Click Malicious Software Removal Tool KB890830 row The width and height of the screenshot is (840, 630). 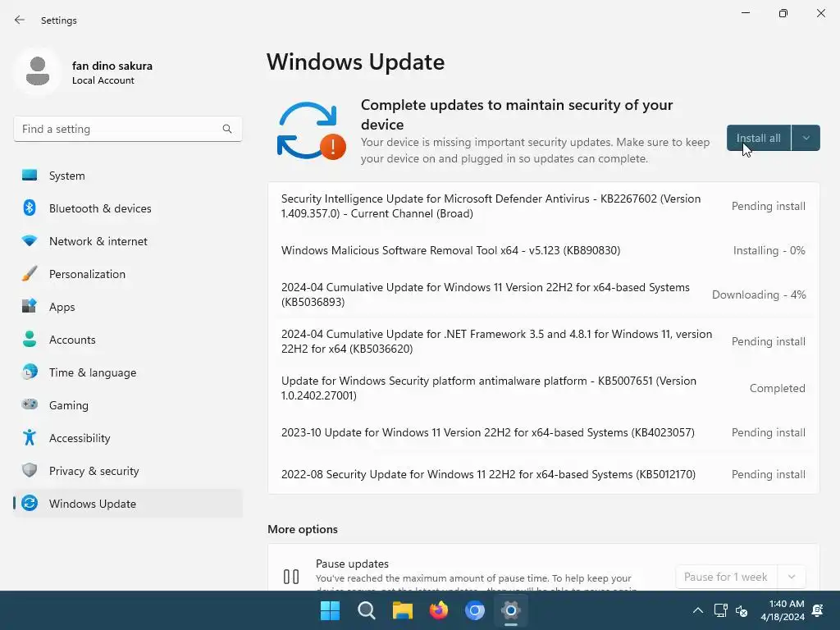543,250
